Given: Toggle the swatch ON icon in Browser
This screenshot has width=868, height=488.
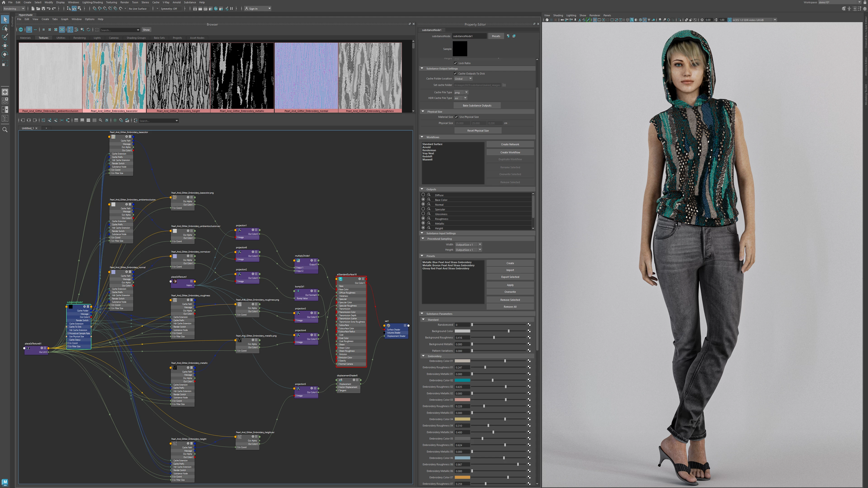Looking at the screenshot, I should pyautogui.click(x=21, y=30).
